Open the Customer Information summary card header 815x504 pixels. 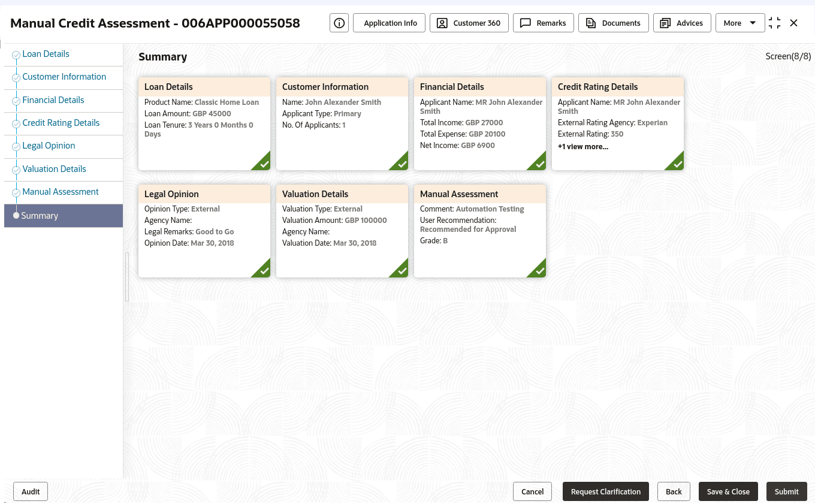342,87
